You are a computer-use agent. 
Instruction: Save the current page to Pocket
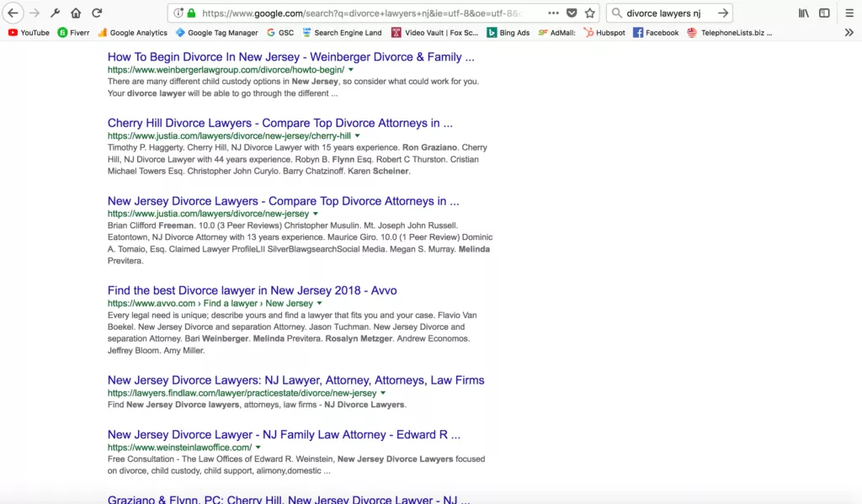572,13
